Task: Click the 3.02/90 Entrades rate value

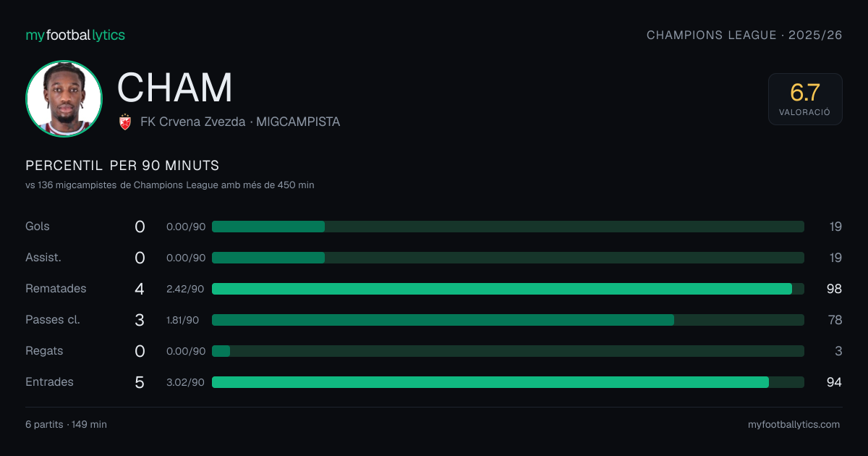Action: [185, 382]
